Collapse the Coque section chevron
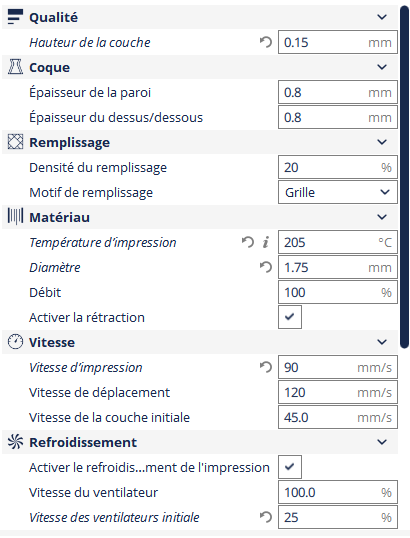 382,67
